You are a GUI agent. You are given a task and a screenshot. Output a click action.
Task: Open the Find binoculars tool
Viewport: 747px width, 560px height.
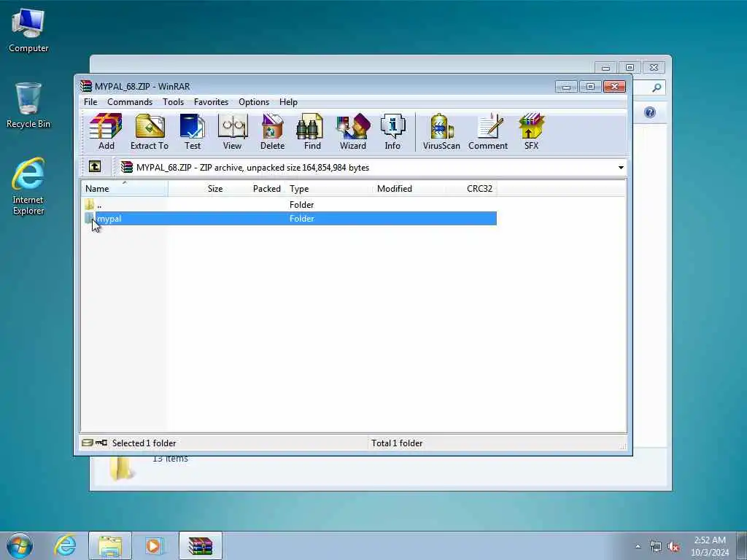(x=312, y=132)
